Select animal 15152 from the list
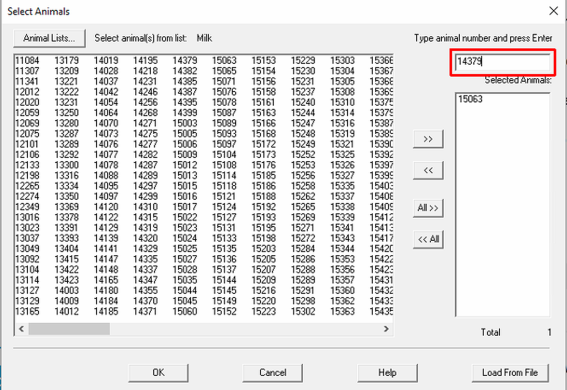 (224, 311)
